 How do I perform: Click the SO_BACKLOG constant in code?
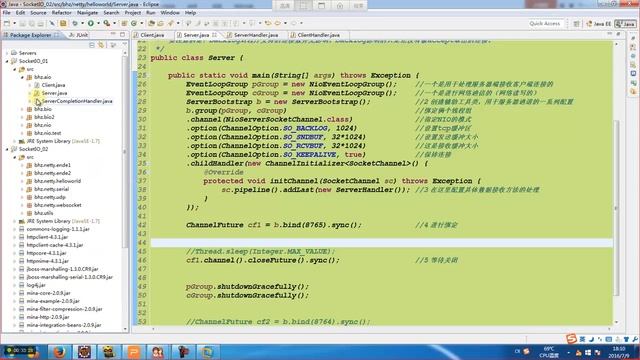[x=305, y=128]
